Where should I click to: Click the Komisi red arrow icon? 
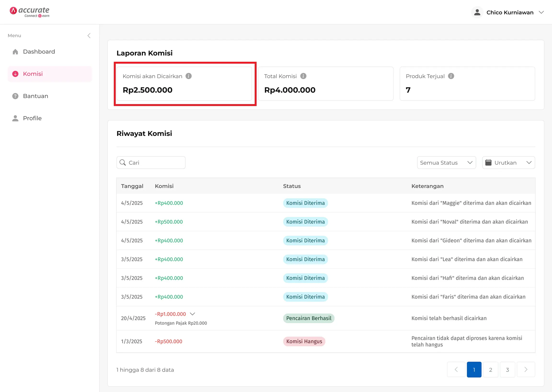15,74
